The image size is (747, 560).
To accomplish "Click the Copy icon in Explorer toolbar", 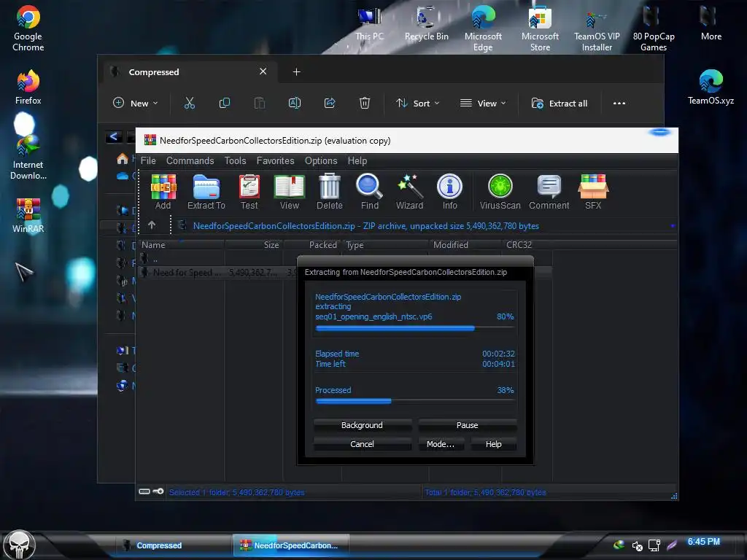I will pos(225,103).
